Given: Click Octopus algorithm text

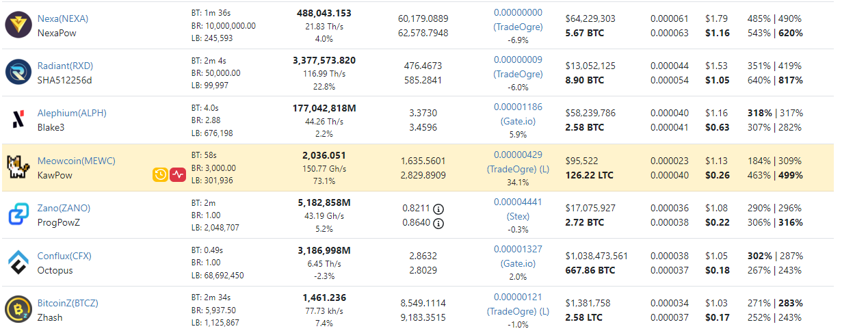Looking at the screenshot, I should click(x=55, y=270).
